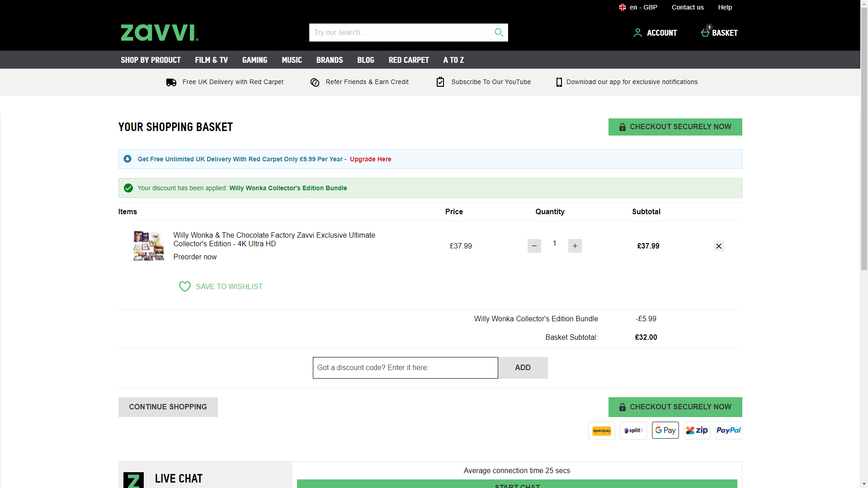Image resolution: width=868 pixels, height=488 pixels.
Task: Click the Live Chat Z logo
Action: tap(133, 480)
